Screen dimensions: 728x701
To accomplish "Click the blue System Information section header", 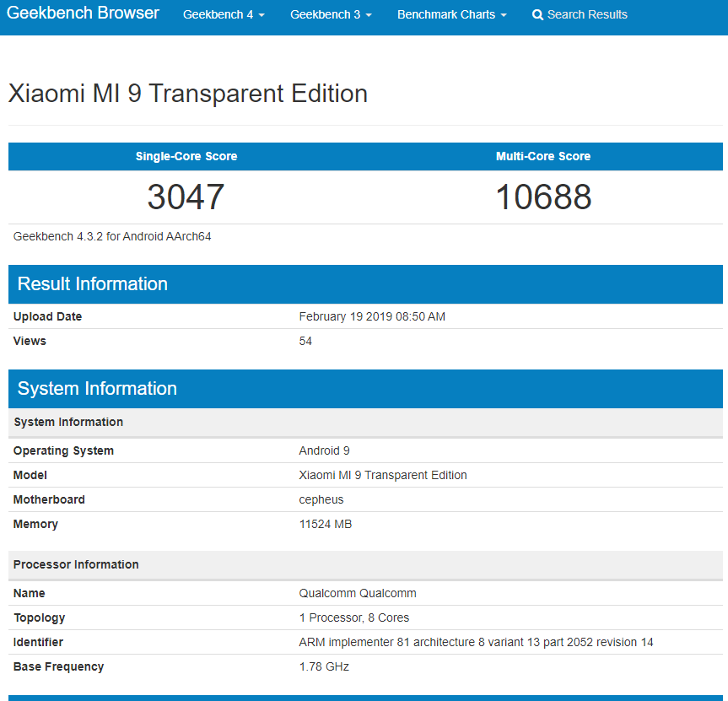I will point(365,389).
